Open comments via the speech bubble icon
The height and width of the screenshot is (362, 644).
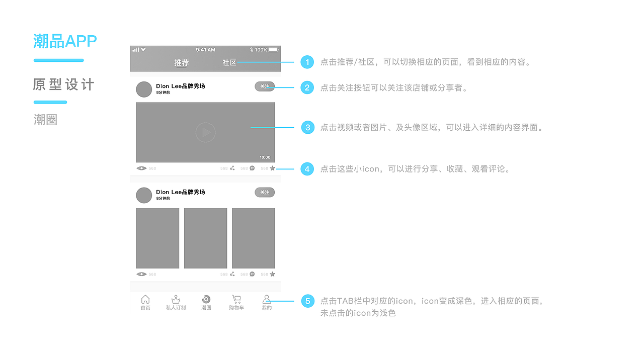(x=252, y=168)
